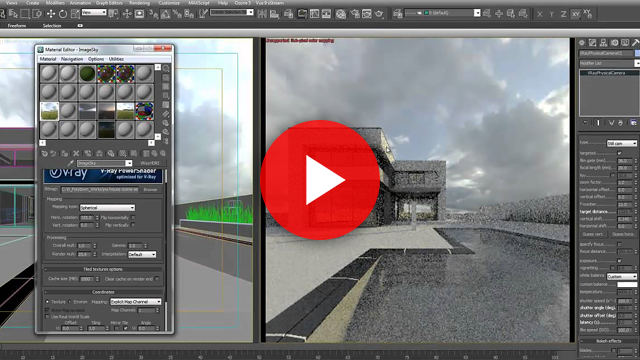Click the Browse button for bitmap
Image resolution: width=640 pixels, height=360 pixels.
150,189
